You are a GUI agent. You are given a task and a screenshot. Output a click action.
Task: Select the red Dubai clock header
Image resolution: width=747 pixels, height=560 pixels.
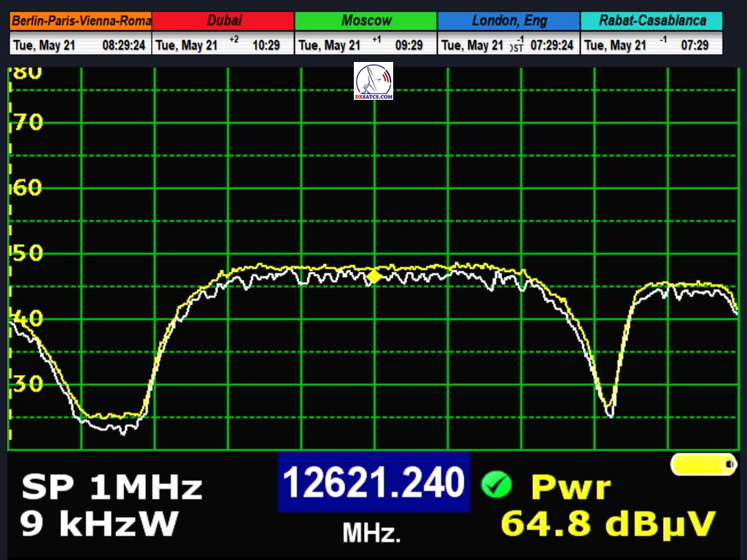click(223, 20)
